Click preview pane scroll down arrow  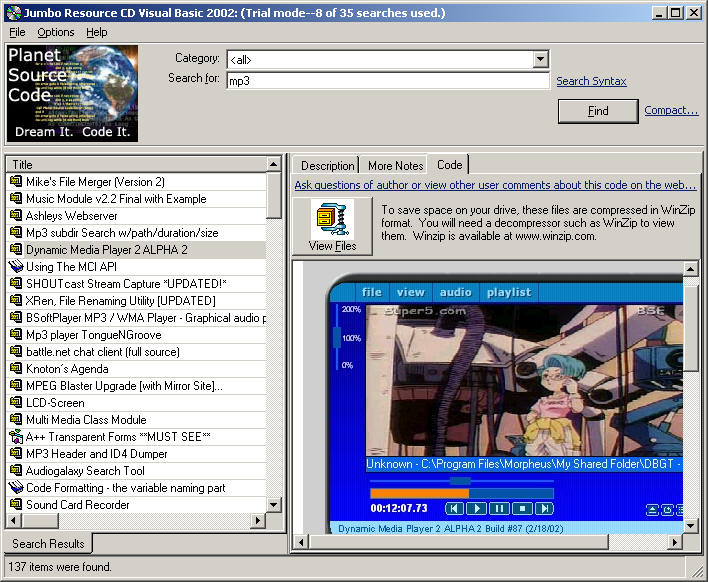(x=690, y=526)
